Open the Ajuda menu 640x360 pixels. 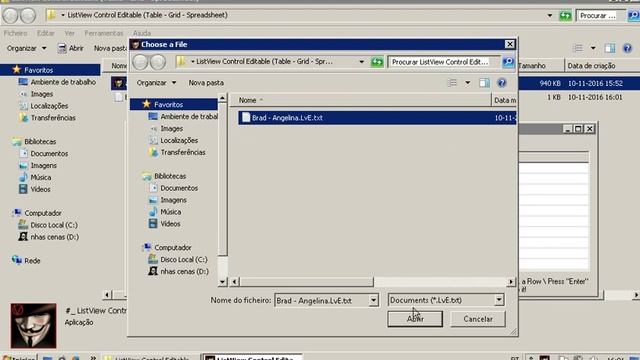pos(142,33)
